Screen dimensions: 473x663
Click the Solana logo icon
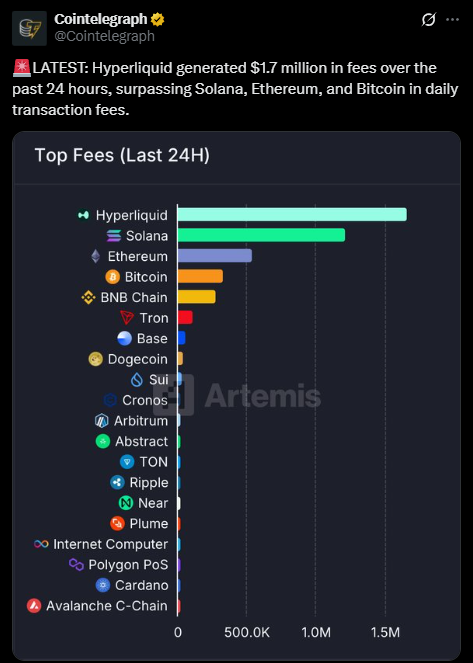coord(114,236)
